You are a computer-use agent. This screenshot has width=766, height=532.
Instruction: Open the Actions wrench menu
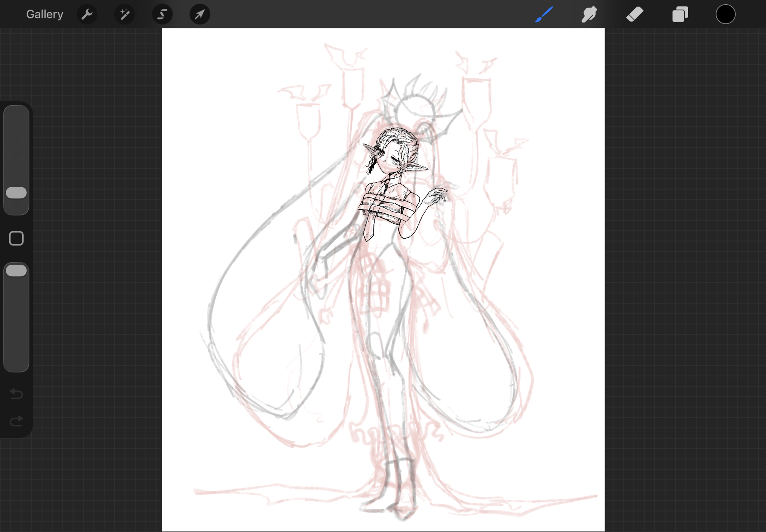tap(87, 15)
